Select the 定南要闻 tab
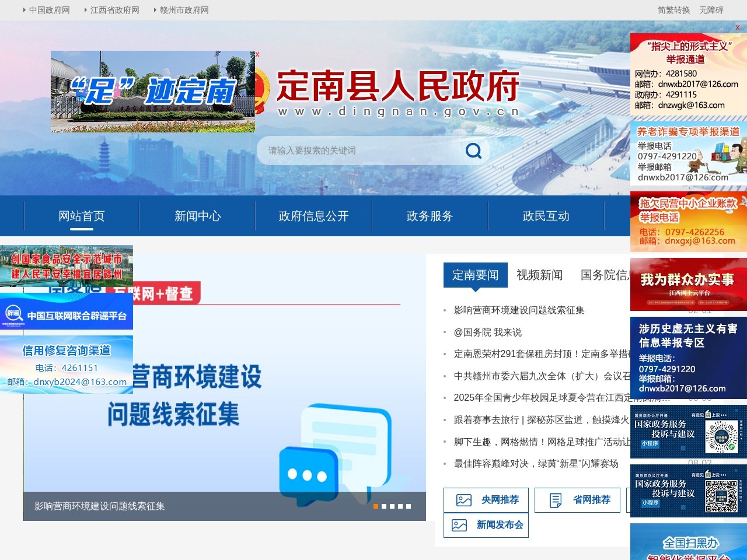This screenshot has width=747, height=560. 474,275
